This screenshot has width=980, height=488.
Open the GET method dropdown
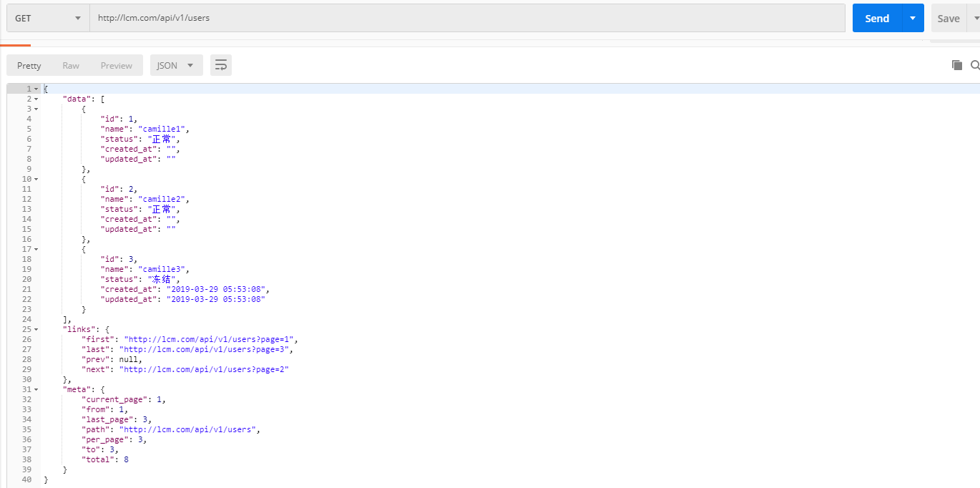47,18
